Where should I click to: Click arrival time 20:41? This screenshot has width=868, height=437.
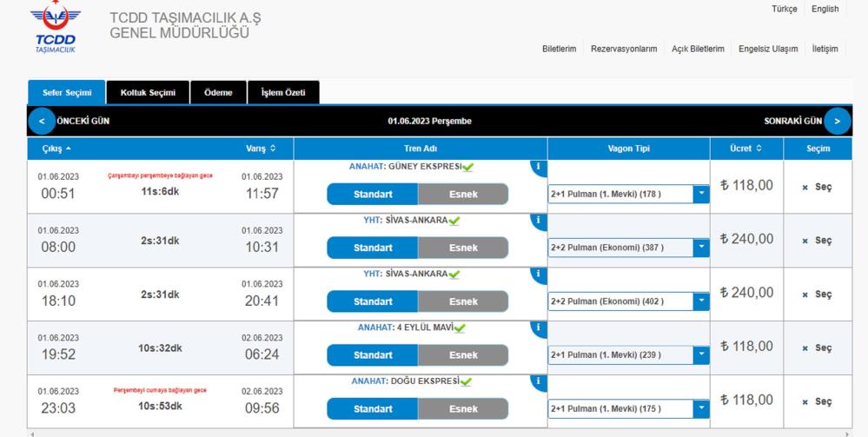click(x=262, y=301)
